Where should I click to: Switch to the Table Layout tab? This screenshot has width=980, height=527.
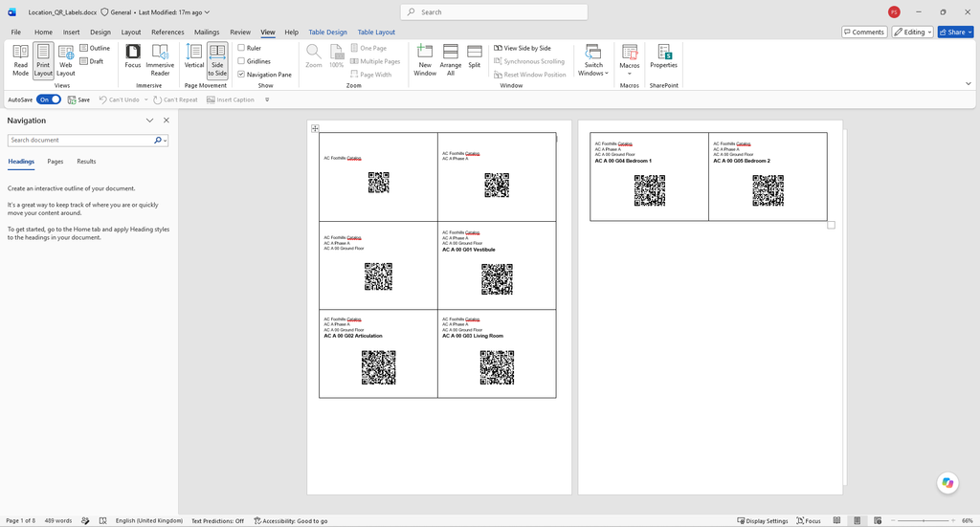point(376,32)
